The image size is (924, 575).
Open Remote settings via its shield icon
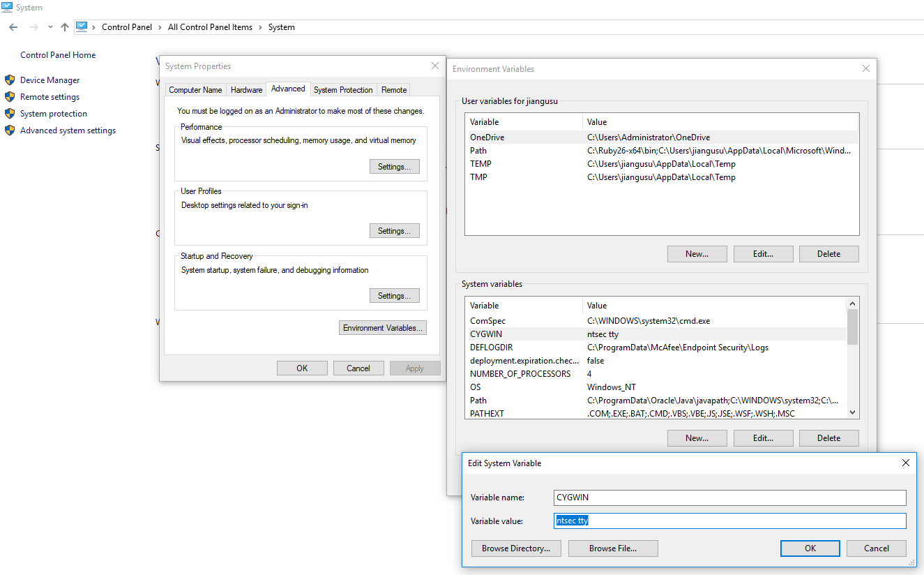(x=10, y=96)
